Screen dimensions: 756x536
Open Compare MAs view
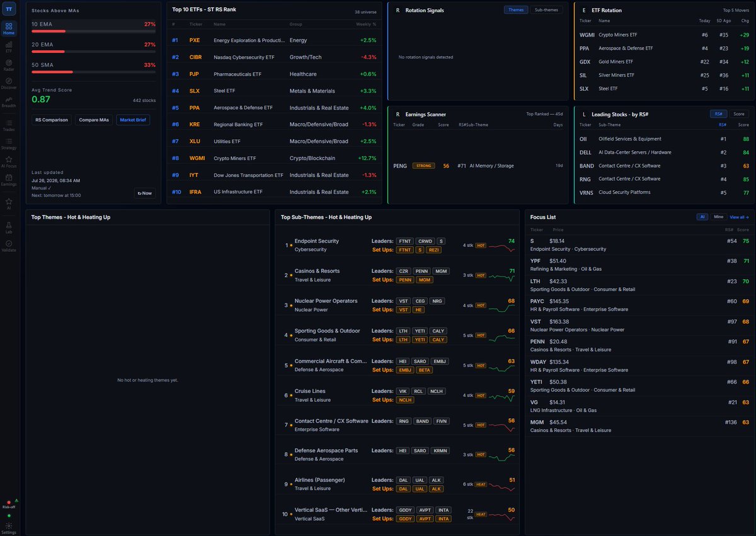(94, 120)
